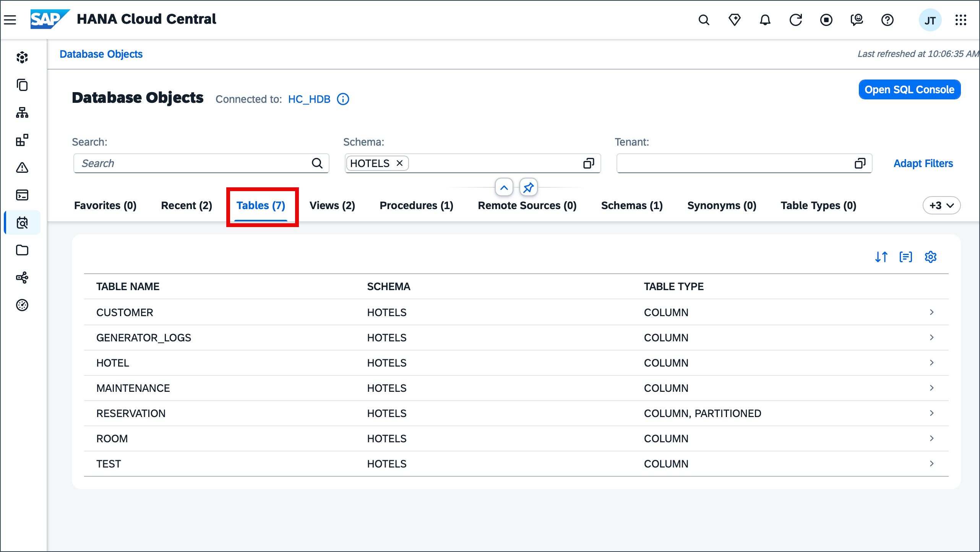Open ROOM row details chevron
980x552 pixels.
(x=932, y=438)
